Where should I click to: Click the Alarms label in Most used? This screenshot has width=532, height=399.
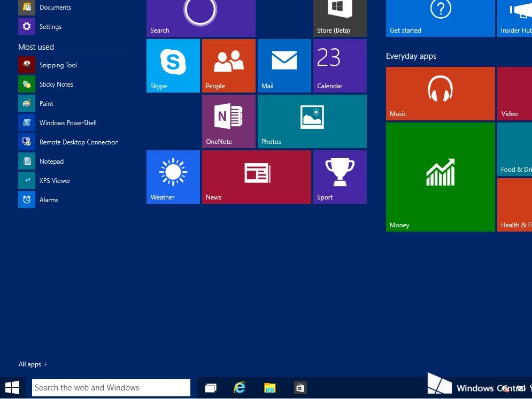(49, 200)
